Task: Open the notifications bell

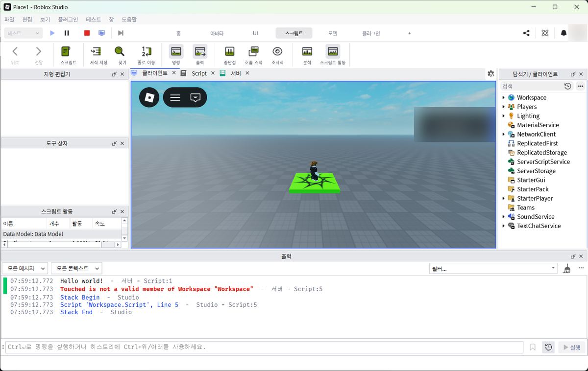Action: tap(563, 33)
